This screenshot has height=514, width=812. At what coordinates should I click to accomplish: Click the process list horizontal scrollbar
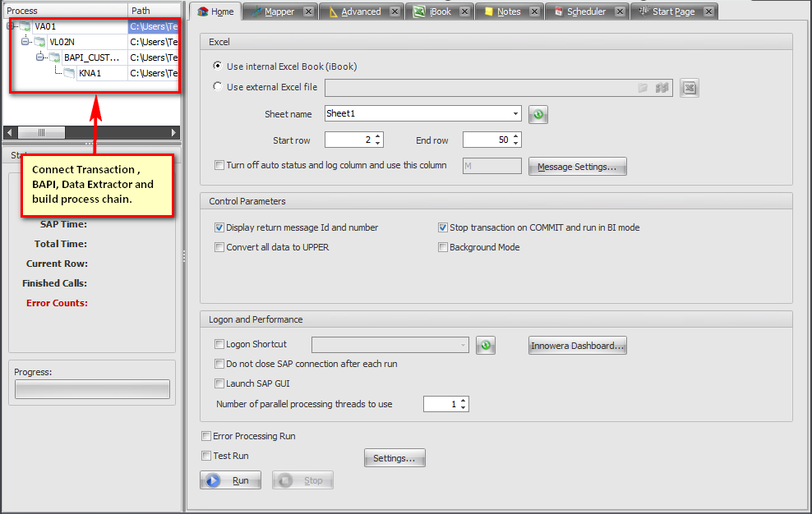[x=92, y=132]
